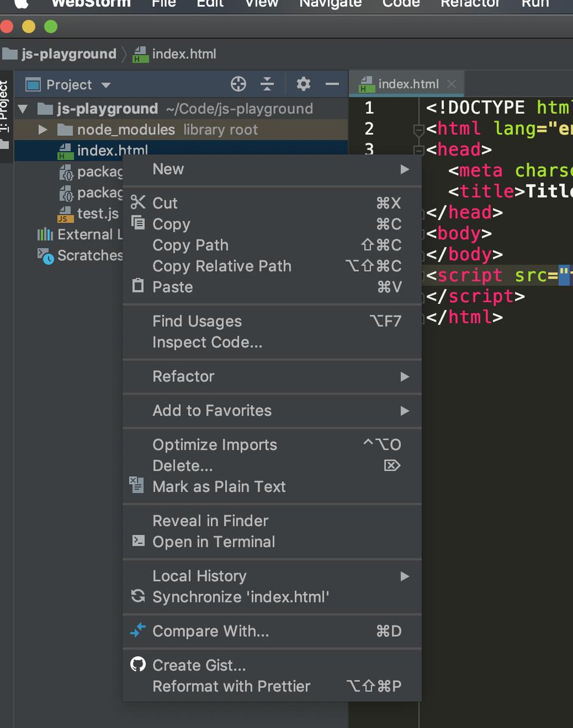The height and width of the screenshot is (728, 573).
Task: Open the New submenu
Action: point(272,169)
